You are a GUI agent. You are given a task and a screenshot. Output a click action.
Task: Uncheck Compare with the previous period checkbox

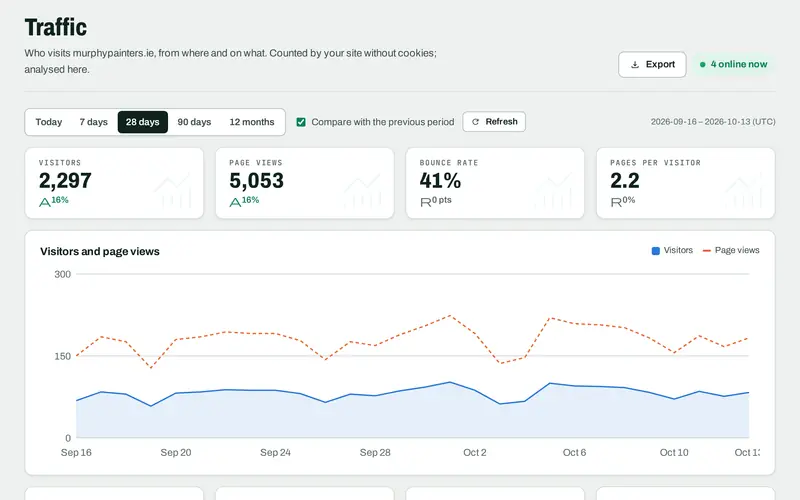click(x=301, y=122)
